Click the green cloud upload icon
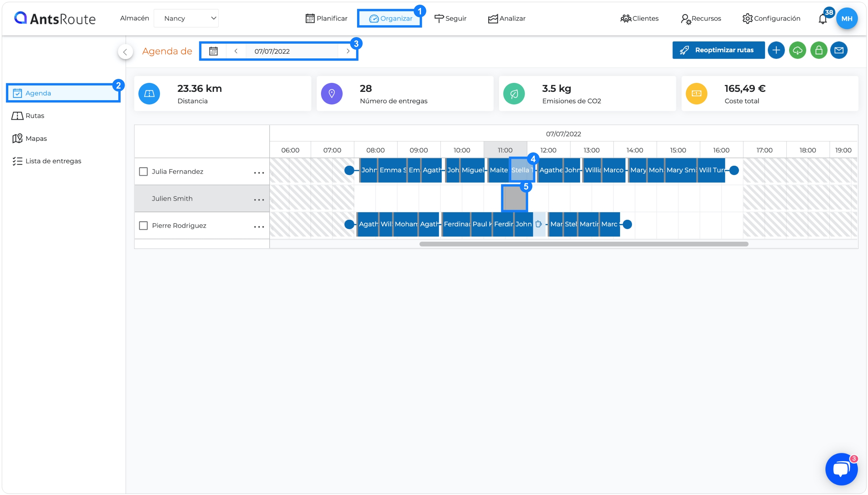Viewport: 868px width, 495px height. pos(797,50)
